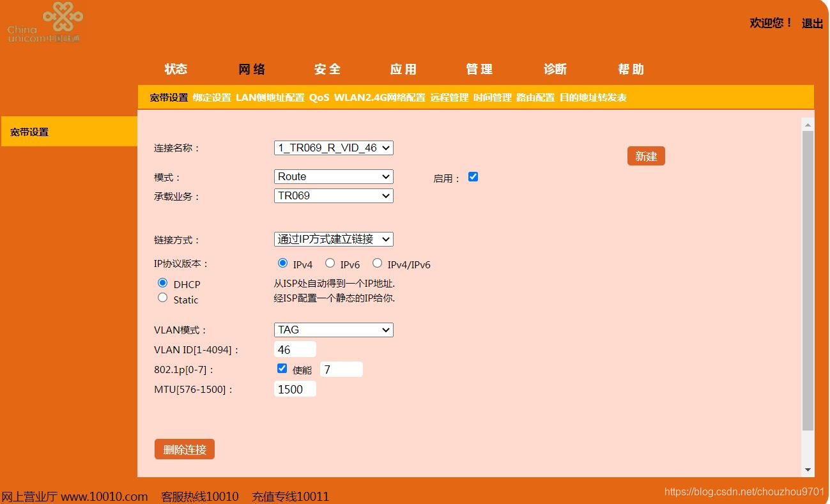Open the 安全 menu
This screenshot has width=830, height=504.
tap(327, 69)
